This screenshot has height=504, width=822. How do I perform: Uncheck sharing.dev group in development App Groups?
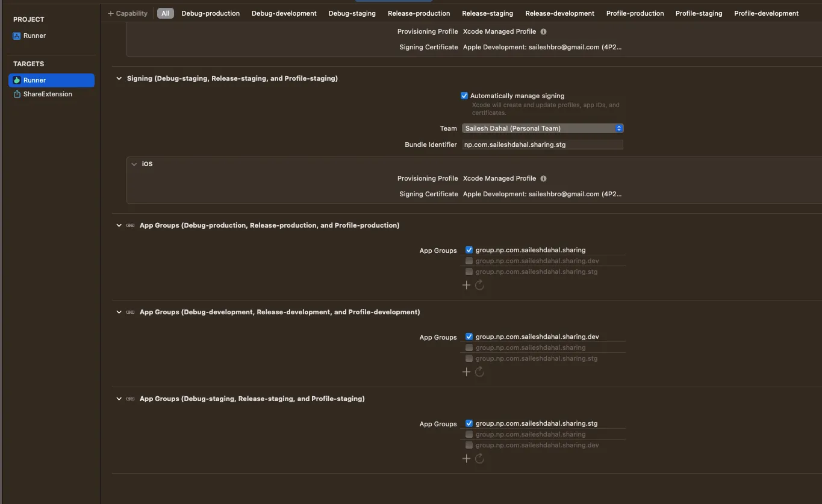(469, 337)
